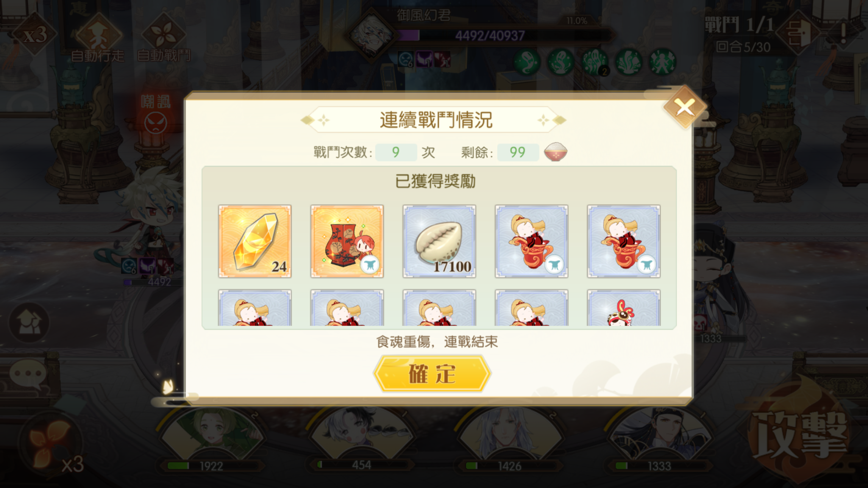The image size is (868, 488).
Task: Select the character portrait with 454 HP
Action: coord(361,438)
